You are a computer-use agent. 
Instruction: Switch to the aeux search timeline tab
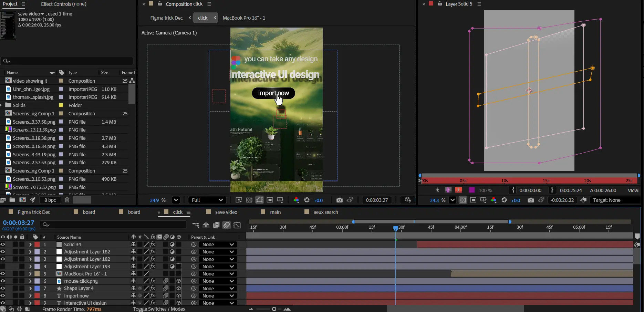click(325, 212)
